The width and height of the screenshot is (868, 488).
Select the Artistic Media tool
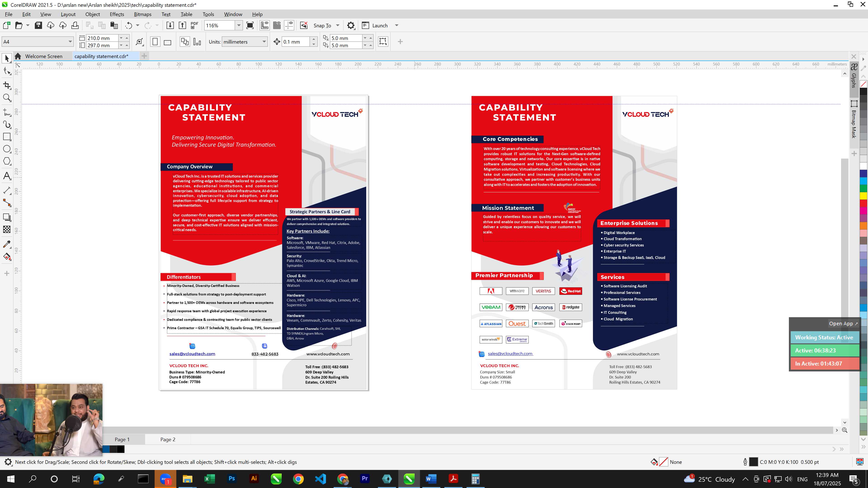[x=7, y=125]
